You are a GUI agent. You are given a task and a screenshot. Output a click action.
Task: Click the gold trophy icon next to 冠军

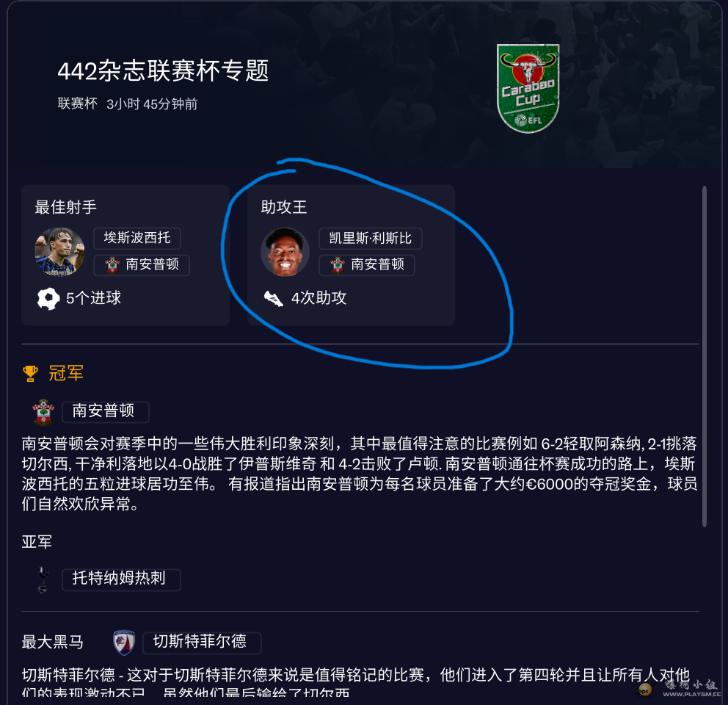(31, 373)
